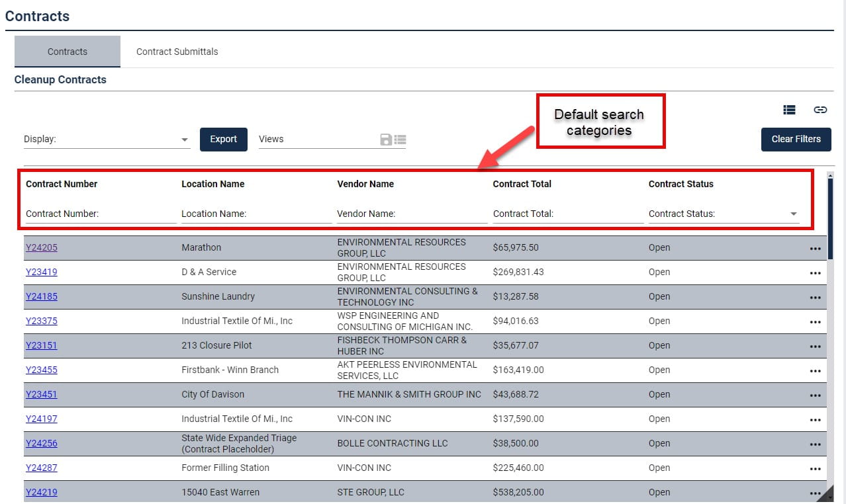The height and width of the screenshot is (504, 846).
Task: Open contract link Y23151
Action: coord(42,345)
